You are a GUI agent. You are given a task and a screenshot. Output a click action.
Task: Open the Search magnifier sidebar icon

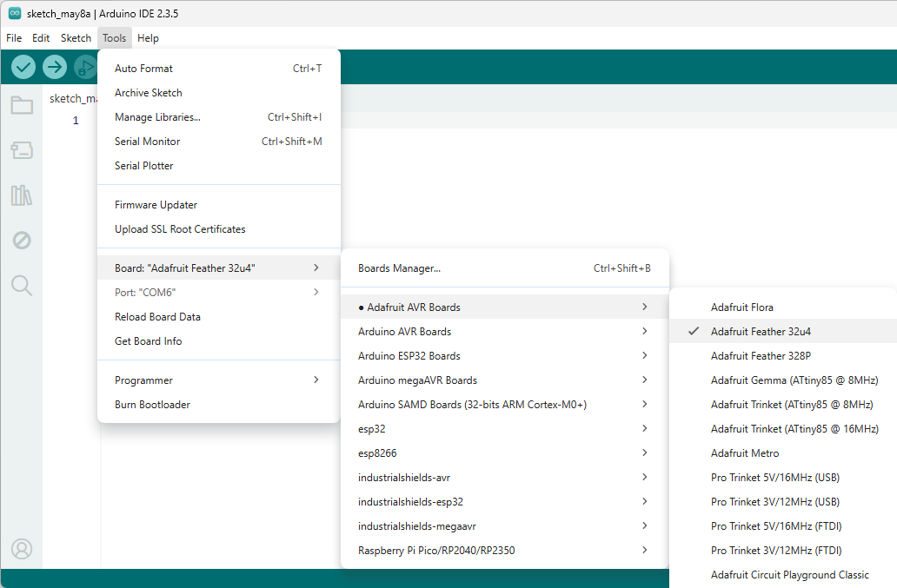22,285
